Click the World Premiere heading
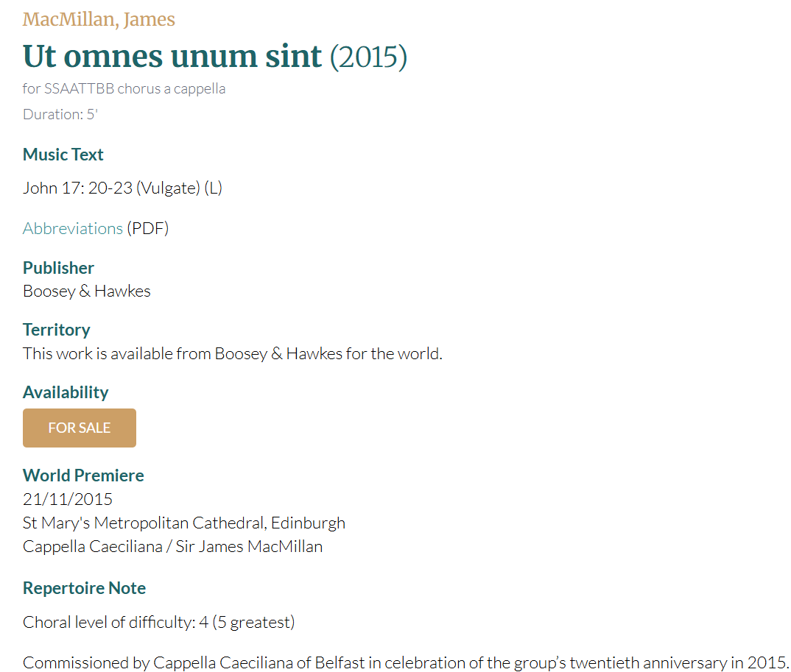This screenshot has height=672, width=791. pos(83,475)
